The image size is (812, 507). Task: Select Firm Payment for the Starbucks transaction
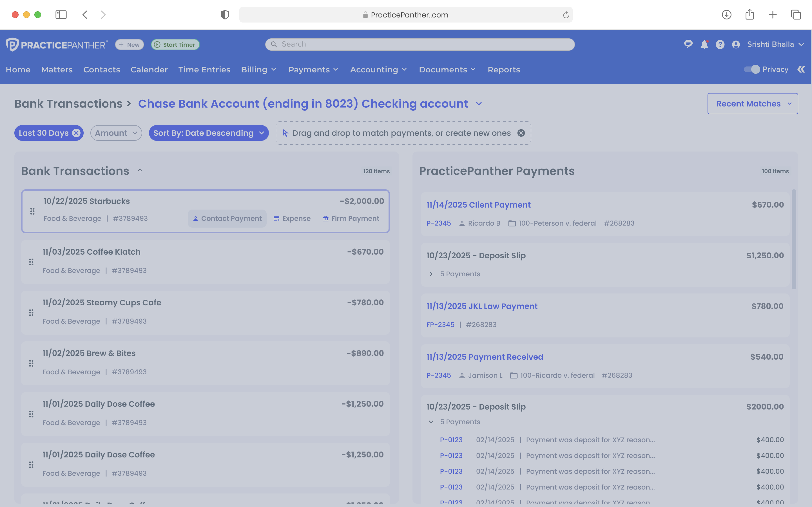point(351,218)
